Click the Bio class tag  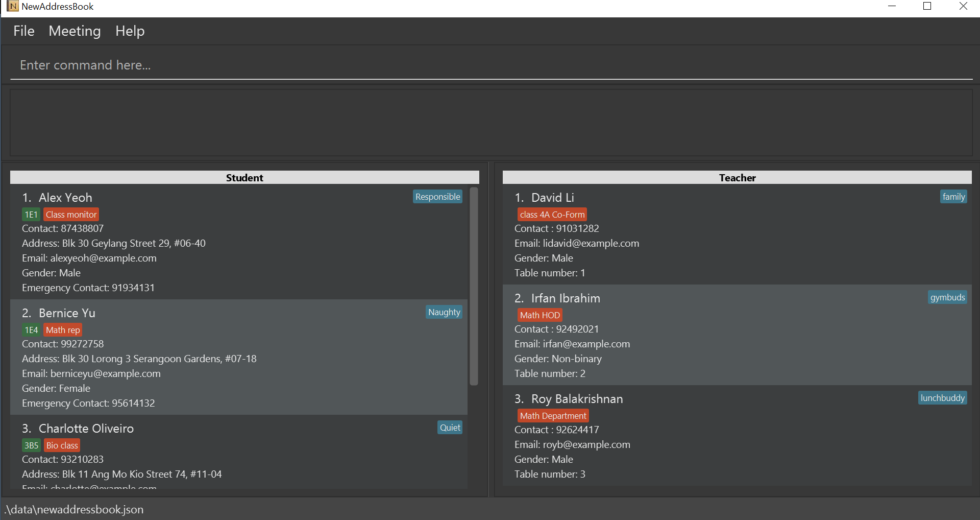click(x=62, y=445)
